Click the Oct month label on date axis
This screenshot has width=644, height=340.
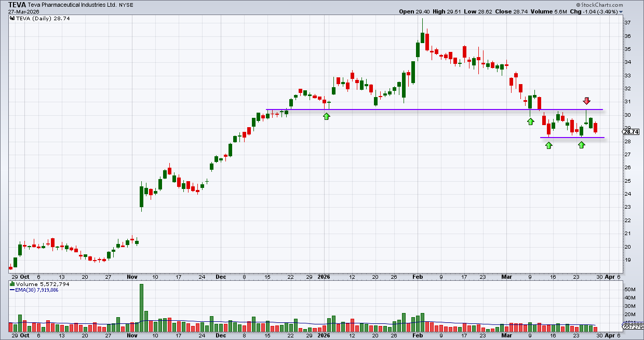(24, 277)
